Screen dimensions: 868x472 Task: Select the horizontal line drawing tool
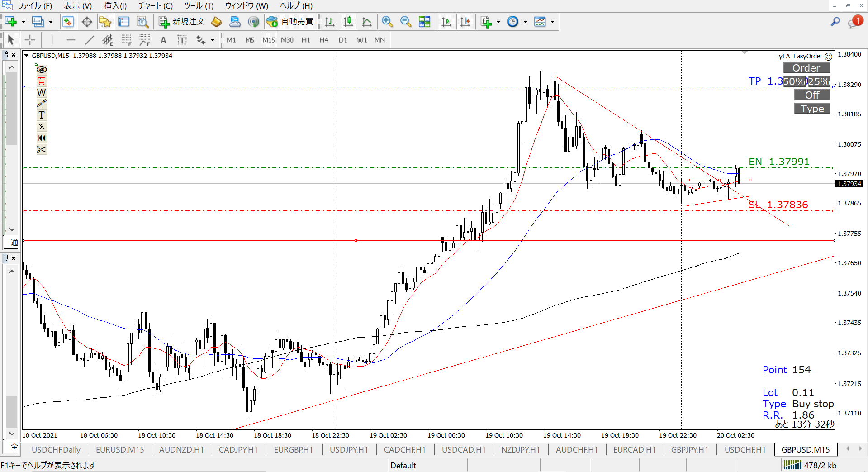[71, 40]
